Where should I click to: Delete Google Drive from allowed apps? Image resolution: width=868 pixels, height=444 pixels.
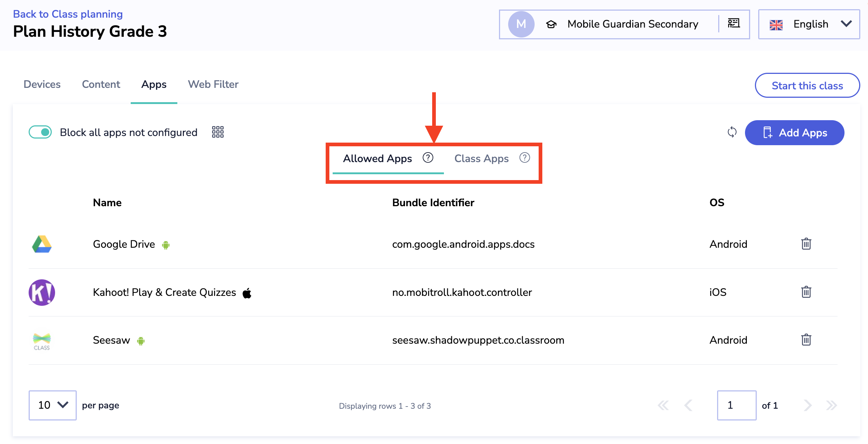806,244
